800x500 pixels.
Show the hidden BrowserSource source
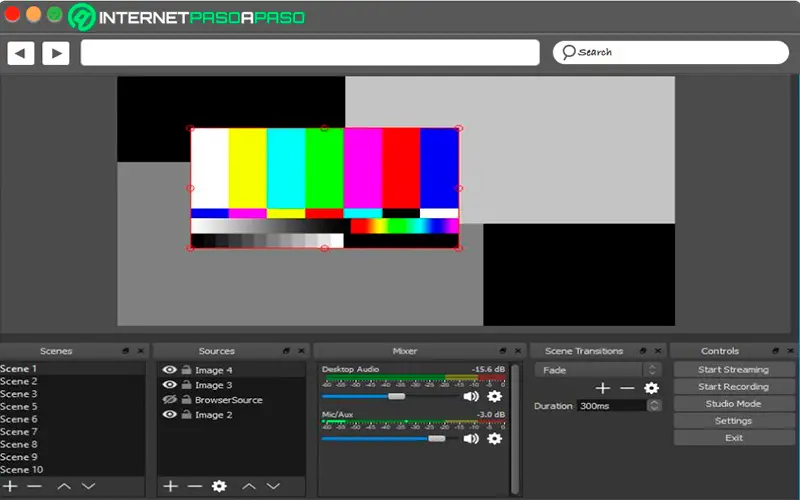coord(169,399)
